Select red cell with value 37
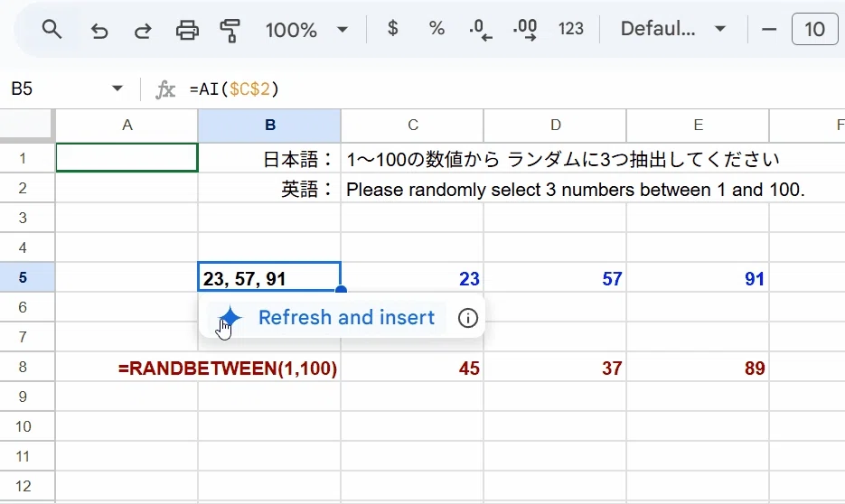Screen dimensions: 845x504 pyautogui.click(x=555, y=368)
